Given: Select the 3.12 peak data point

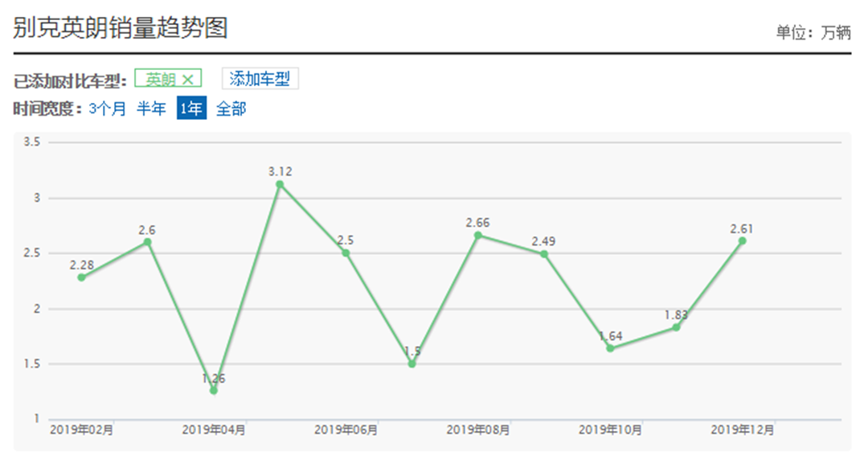Looking at the screenshot, I should point(280,184).
